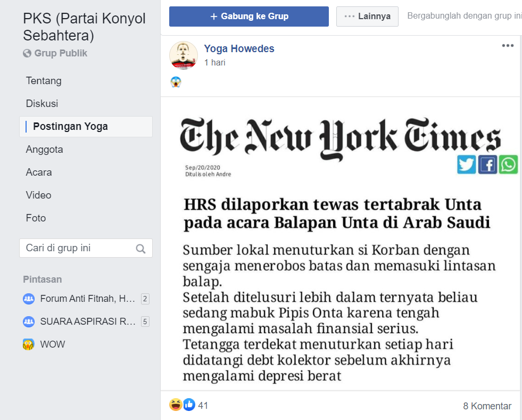The image size is (522, 420).
Task: Open the post options three-dot menu
Action: 508,46
